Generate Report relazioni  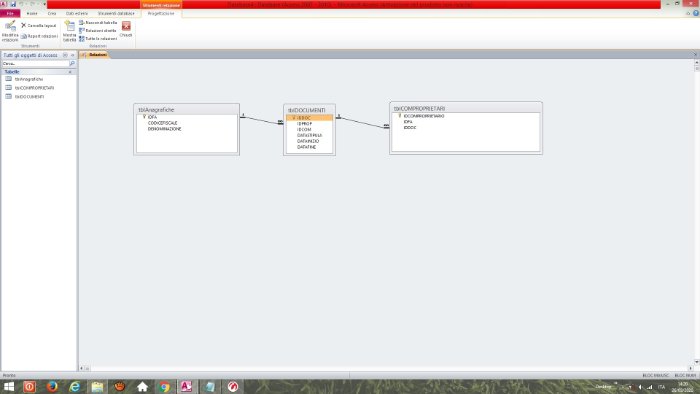39,36
